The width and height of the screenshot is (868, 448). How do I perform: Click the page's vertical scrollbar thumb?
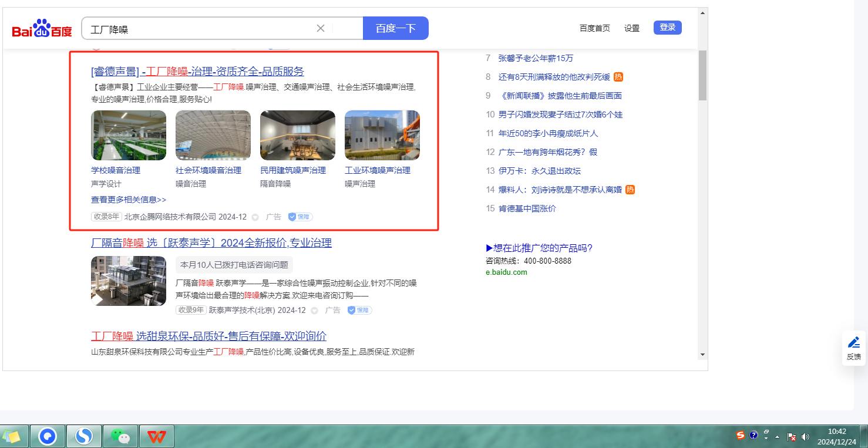pos(702,75)
